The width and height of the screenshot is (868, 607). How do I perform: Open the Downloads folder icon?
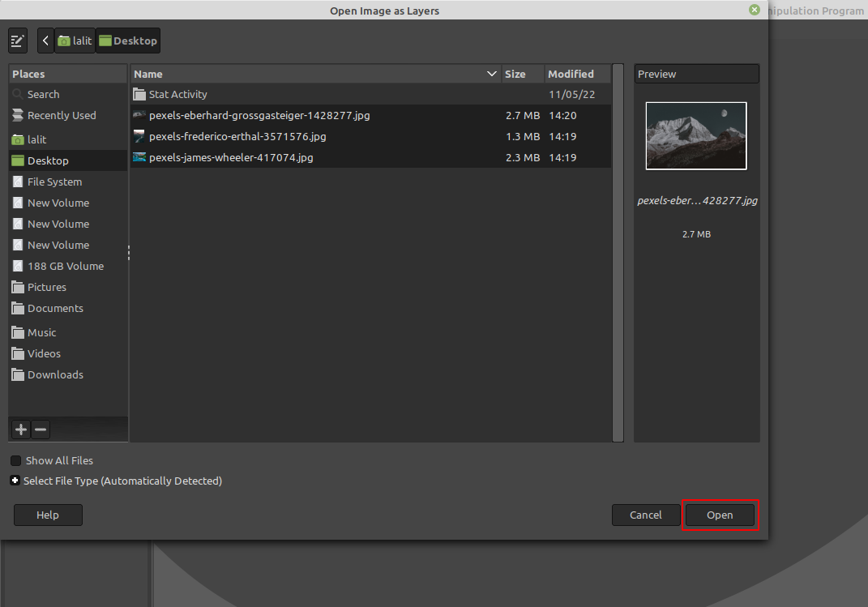coord(18,374)
